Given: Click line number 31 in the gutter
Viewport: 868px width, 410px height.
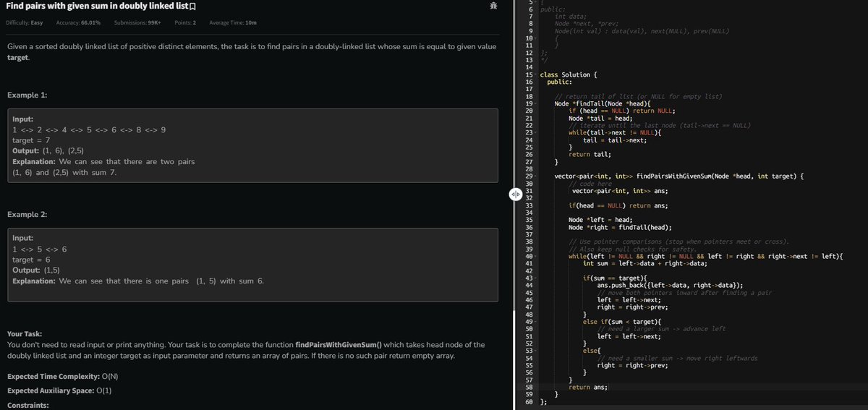Looking at the screenshot, I should tap(528, 190).
